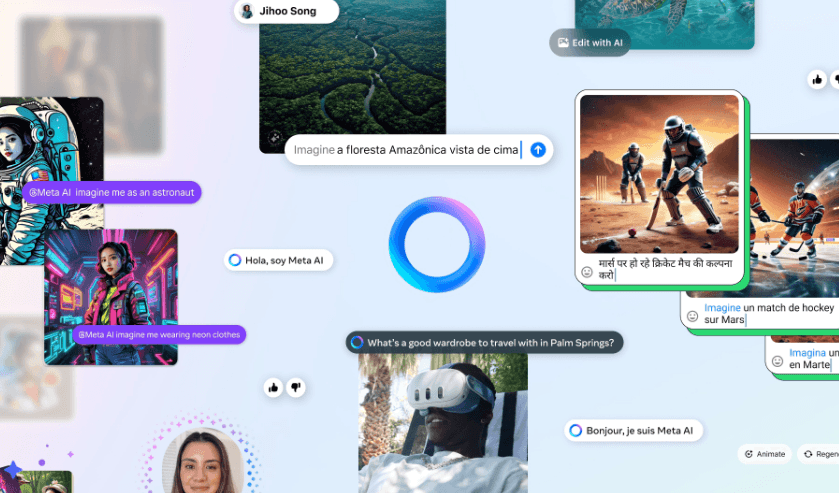Click thumbs down below neon clothes image
Viewport: 839px width, 493px height.
tap(296, 387)
